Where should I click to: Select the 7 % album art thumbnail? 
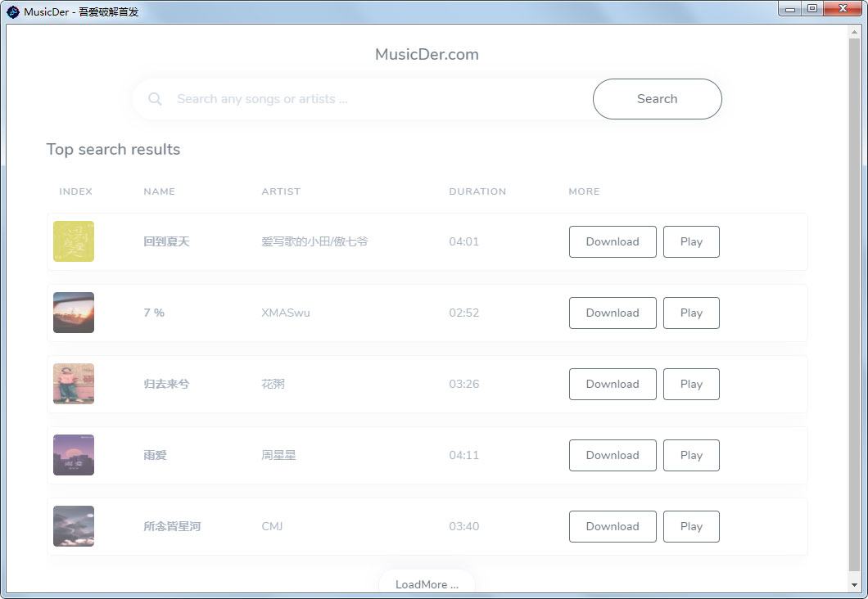click(74, 313)
